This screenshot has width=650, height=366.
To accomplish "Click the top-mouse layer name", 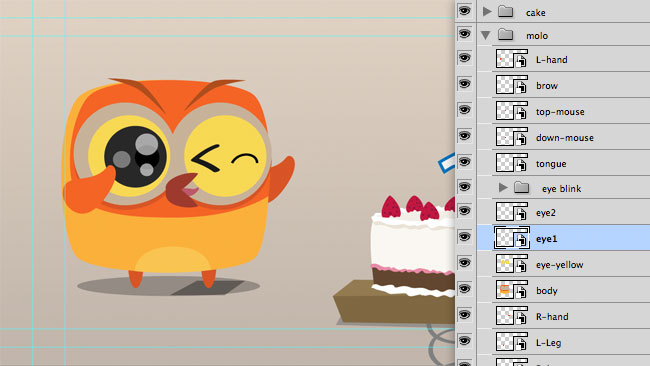I will (x=560, y=112).
